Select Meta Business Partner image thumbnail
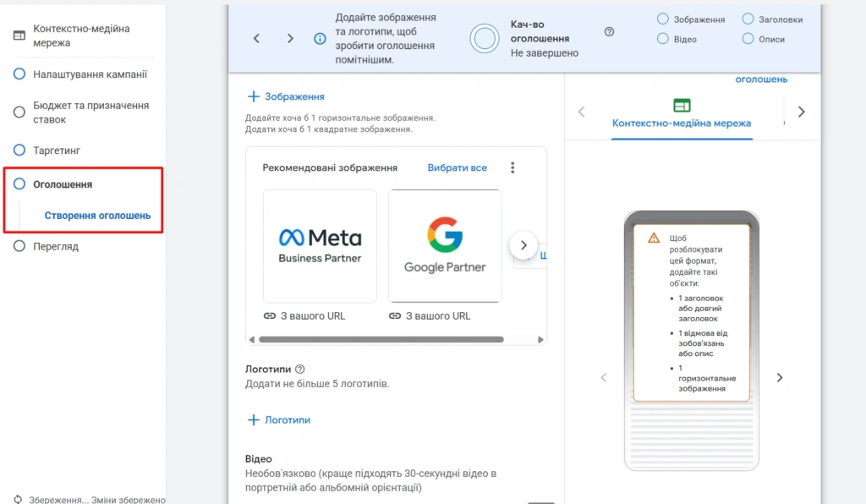 pos(320,246)
